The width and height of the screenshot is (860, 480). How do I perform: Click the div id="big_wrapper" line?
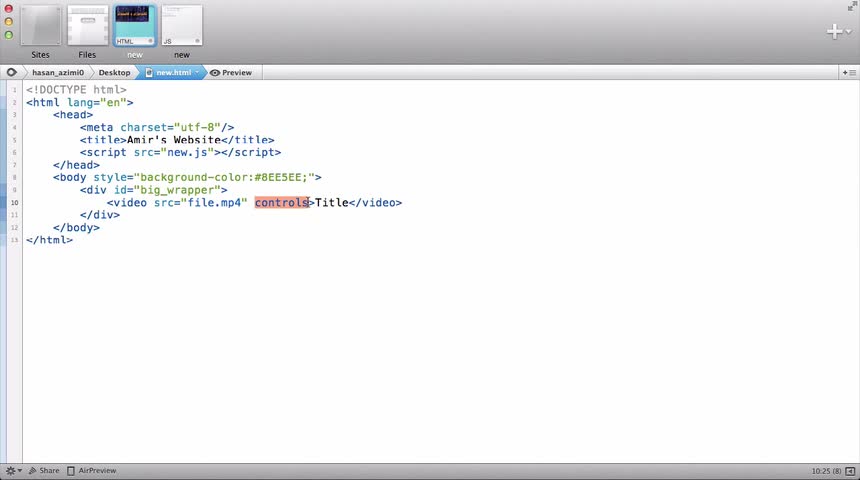click(x=154, y=190)
